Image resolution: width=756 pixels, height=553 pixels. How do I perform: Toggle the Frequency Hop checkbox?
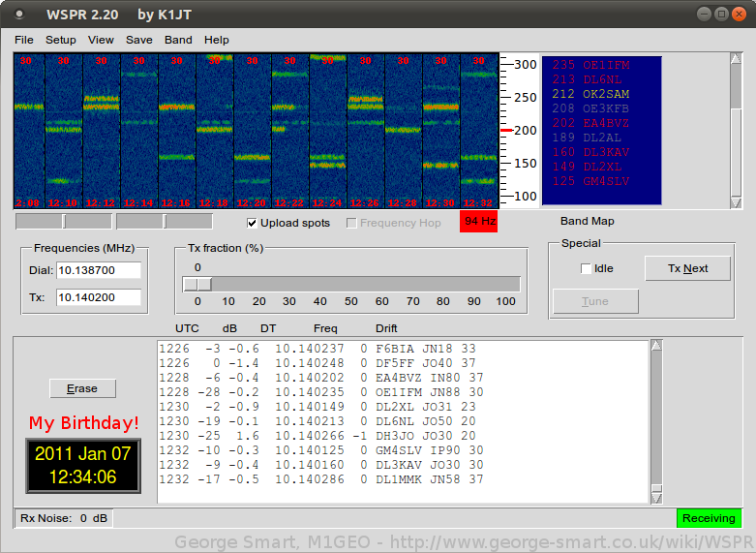coord(351,223)
